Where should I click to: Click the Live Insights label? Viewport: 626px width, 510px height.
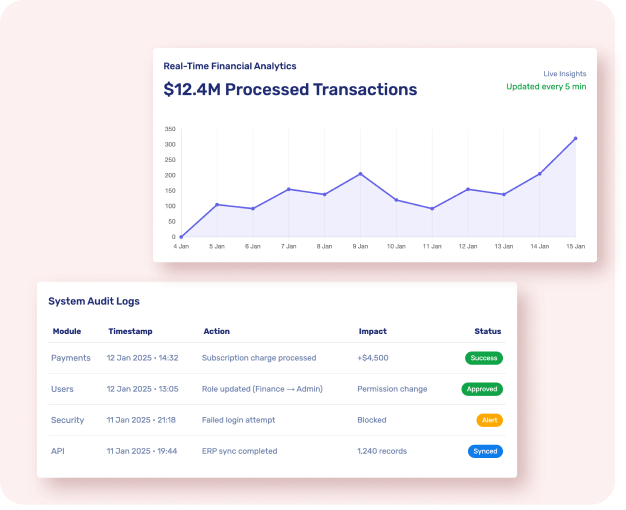coord(564,73)
